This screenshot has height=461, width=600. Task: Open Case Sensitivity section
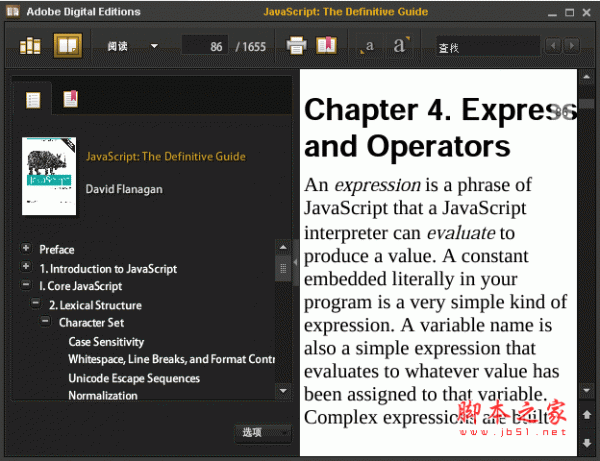pyautogui.click(x=106, y=342)
